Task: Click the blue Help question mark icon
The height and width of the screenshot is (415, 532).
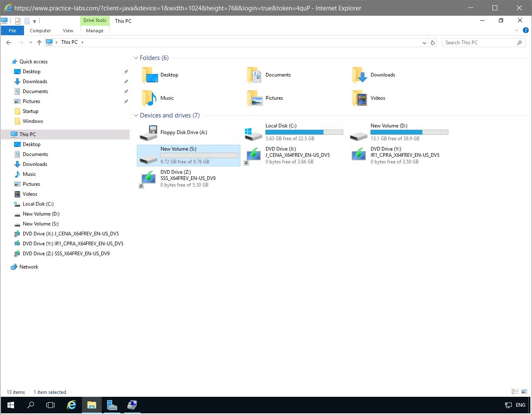Action: [525, 30]
